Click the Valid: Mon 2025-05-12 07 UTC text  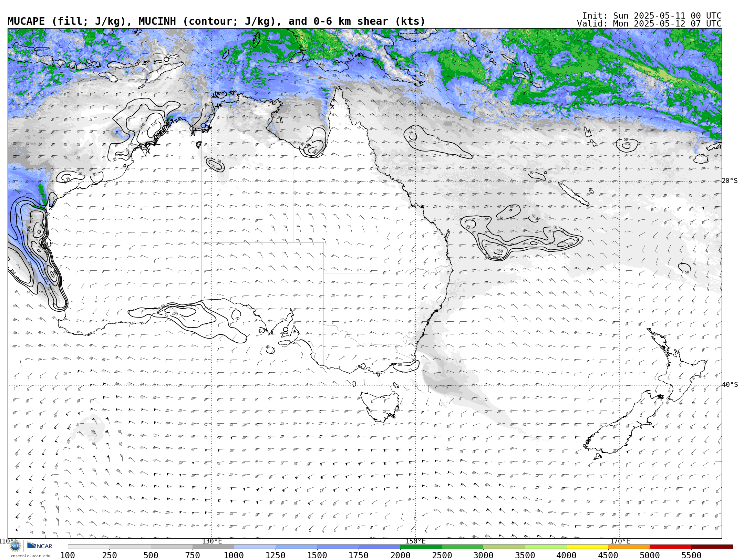tap(649, 24)
